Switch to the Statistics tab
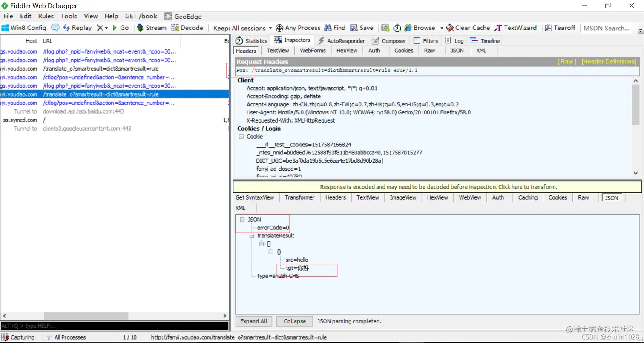The width and height of the screenshot is (644, 343). 252,41
